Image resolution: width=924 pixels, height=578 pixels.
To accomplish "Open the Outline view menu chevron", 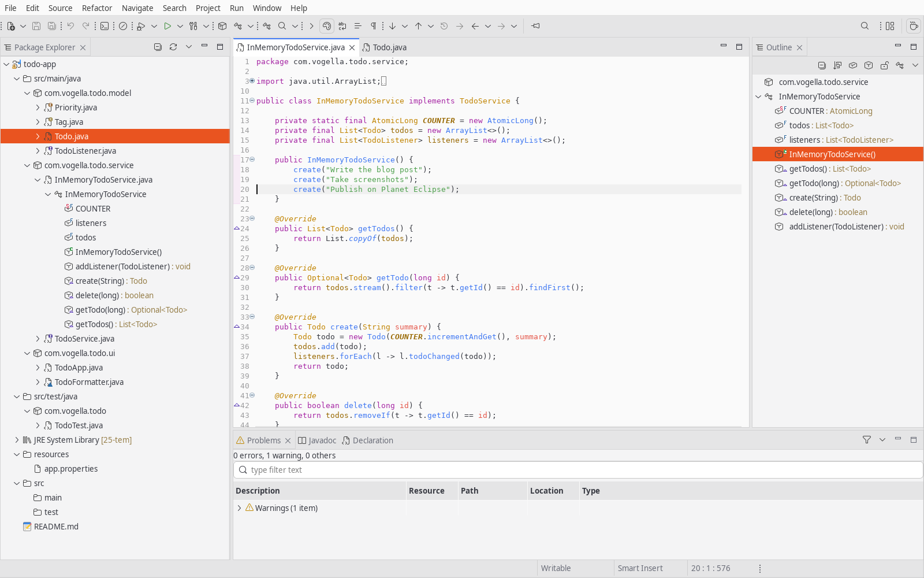I will click(x=915, y=65).
